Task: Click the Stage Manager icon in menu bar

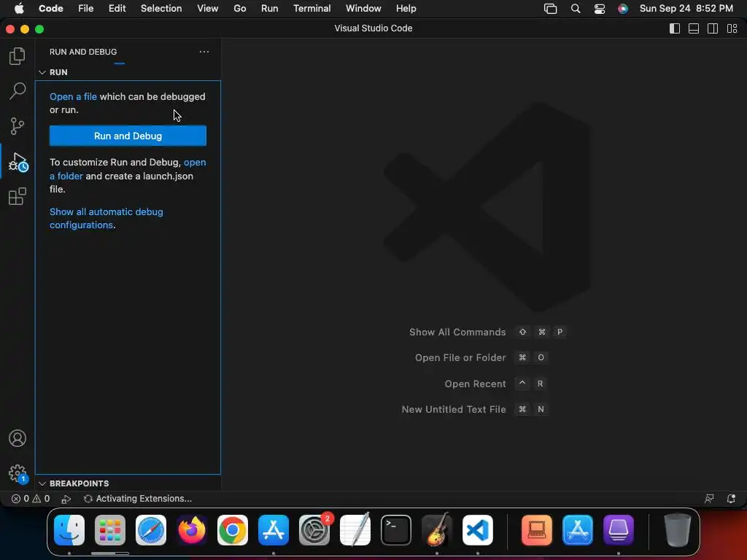Action: pos(550,9)
